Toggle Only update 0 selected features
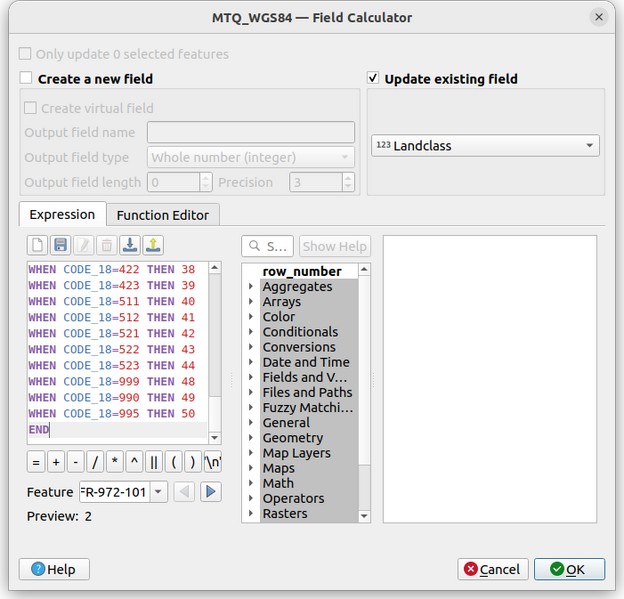This screenshot has width=624, height=599. click(25, 53)
